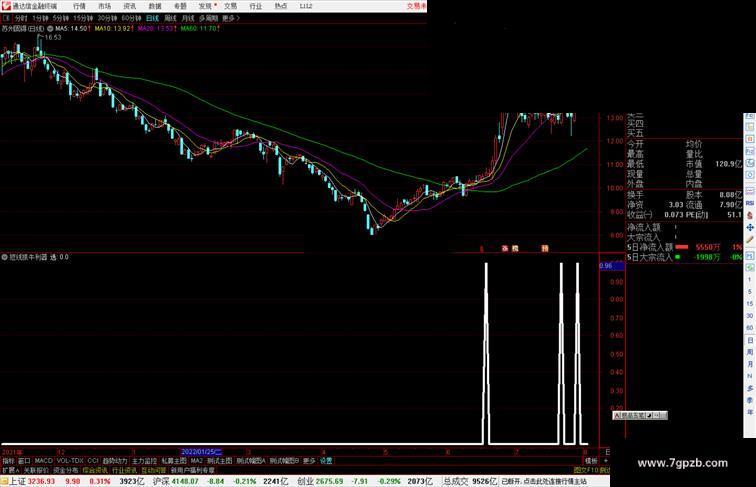
Task: Click the 2022/01/25 date marker on the time axis
Action: pyautogui.click(x=201, y=452)
